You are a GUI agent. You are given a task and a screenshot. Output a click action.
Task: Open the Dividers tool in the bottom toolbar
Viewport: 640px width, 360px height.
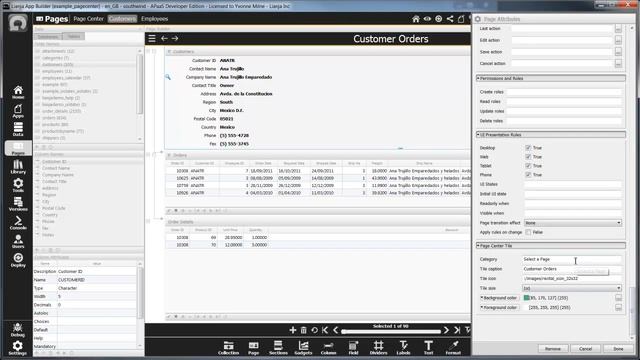[x=378, y=347]
